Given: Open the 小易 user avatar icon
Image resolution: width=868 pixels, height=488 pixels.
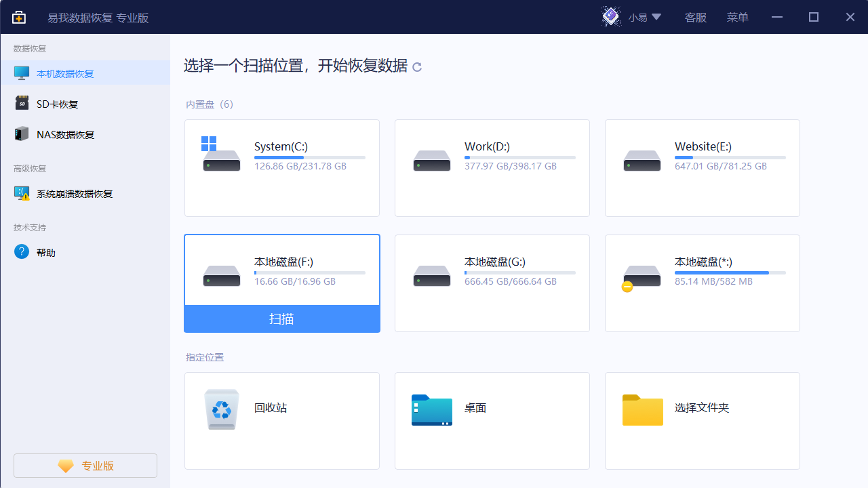Looking at the screenshot, I should [611, 17].
